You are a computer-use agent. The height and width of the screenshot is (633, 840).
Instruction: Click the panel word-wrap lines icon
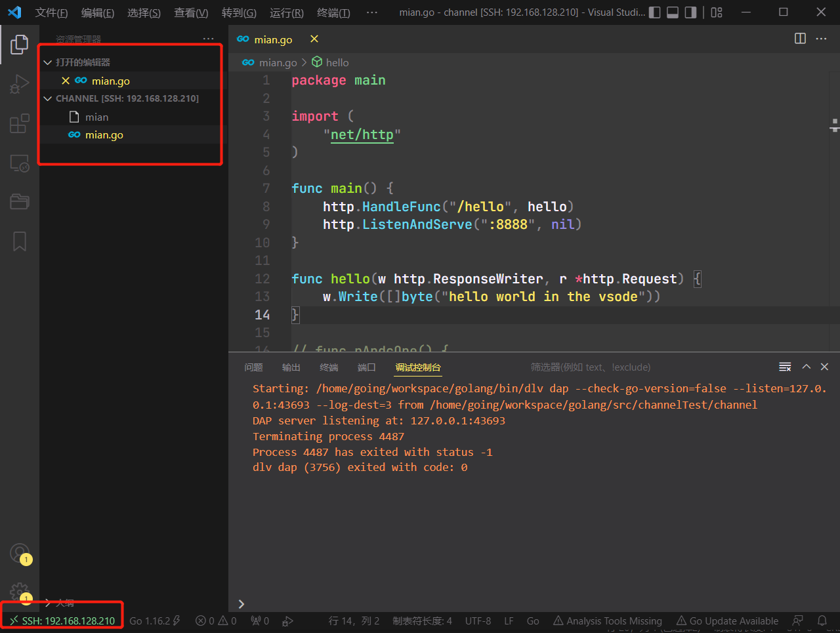(785, 367)
